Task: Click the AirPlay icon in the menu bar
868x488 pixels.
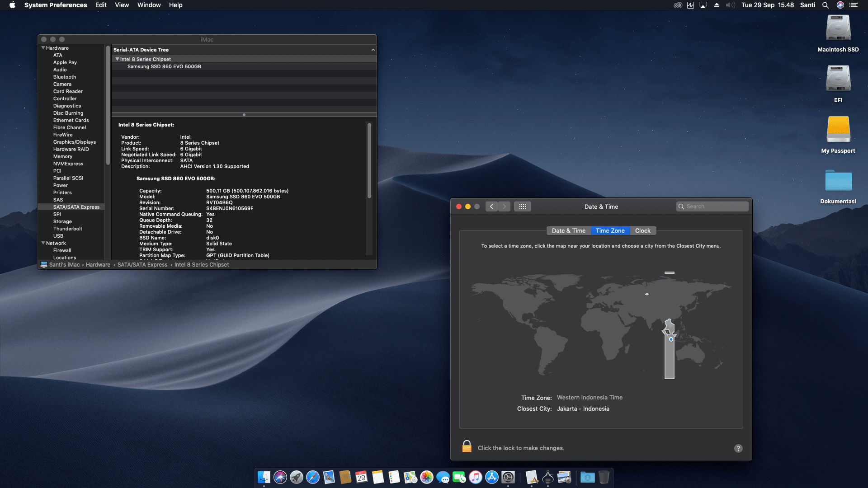Action: pyautogui.click(x=703, y=5)
